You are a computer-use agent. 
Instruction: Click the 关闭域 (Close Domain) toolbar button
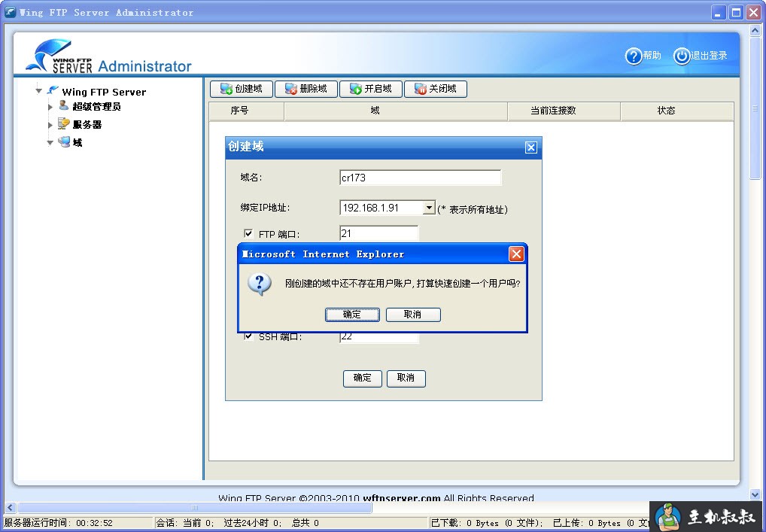click(x=436, y=89)
